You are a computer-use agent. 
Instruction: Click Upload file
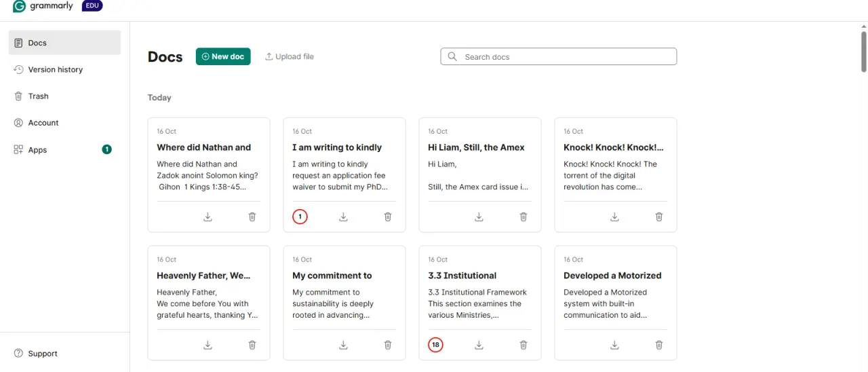[x=290, y=56]
